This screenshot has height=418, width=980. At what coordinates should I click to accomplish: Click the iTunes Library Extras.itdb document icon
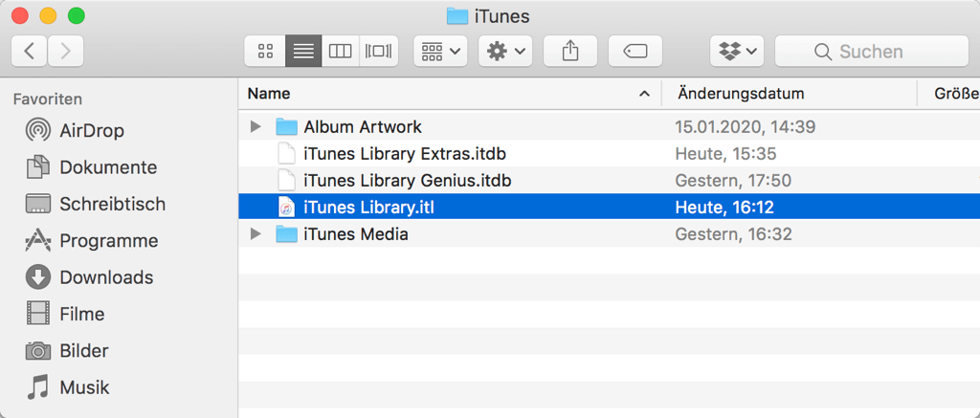coord(286,154)
